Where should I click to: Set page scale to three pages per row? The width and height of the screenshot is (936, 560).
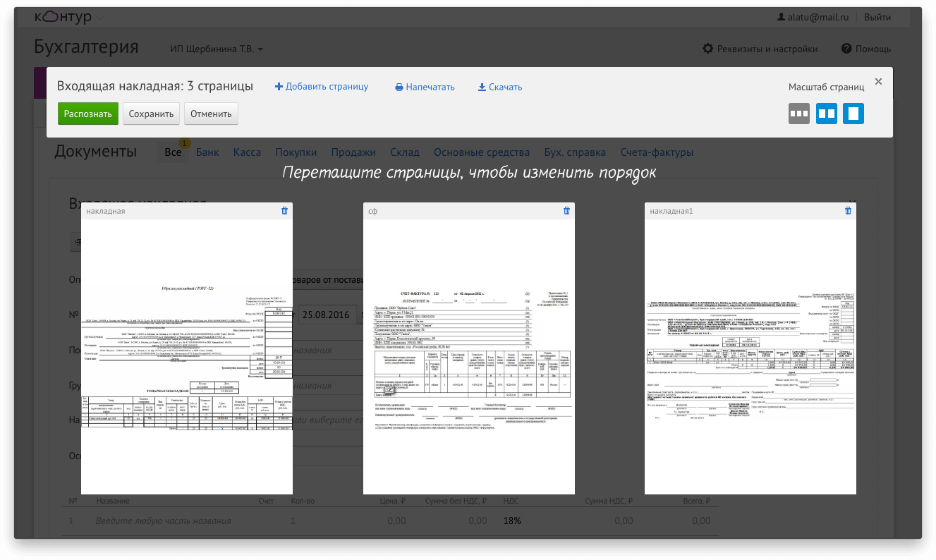(799, 113)
